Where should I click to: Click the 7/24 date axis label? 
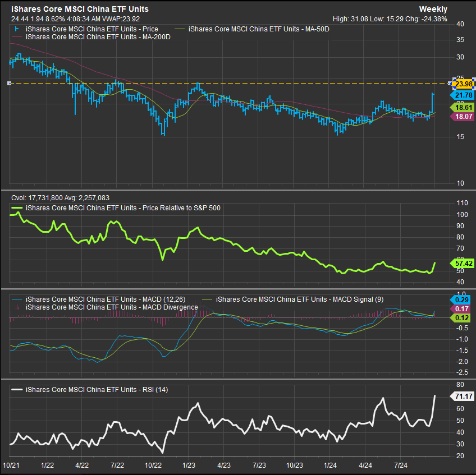(x=401, y=465)
